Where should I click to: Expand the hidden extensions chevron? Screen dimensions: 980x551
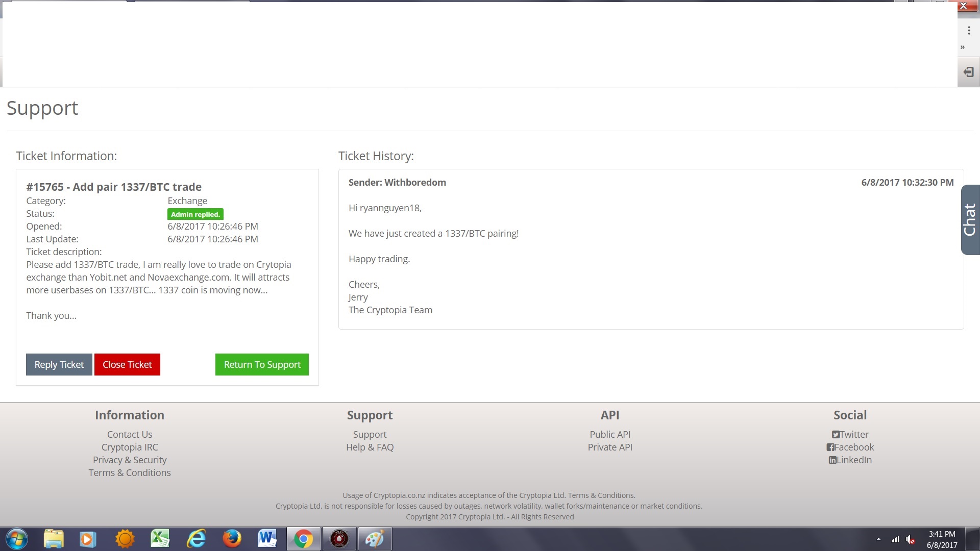coord(963,47)
